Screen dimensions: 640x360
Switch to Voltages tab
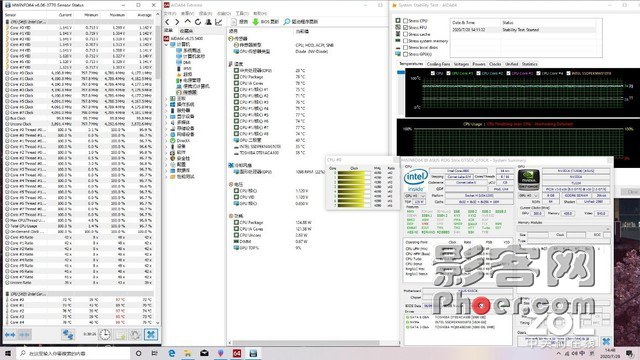pos(461,64)
